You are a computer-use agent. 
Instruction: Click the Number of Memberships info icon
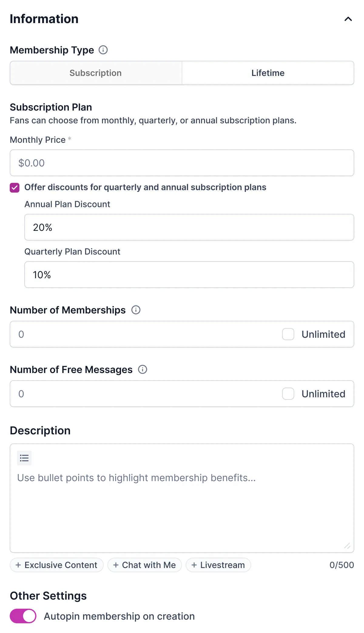pyautogui.click(x=136, y=310)
